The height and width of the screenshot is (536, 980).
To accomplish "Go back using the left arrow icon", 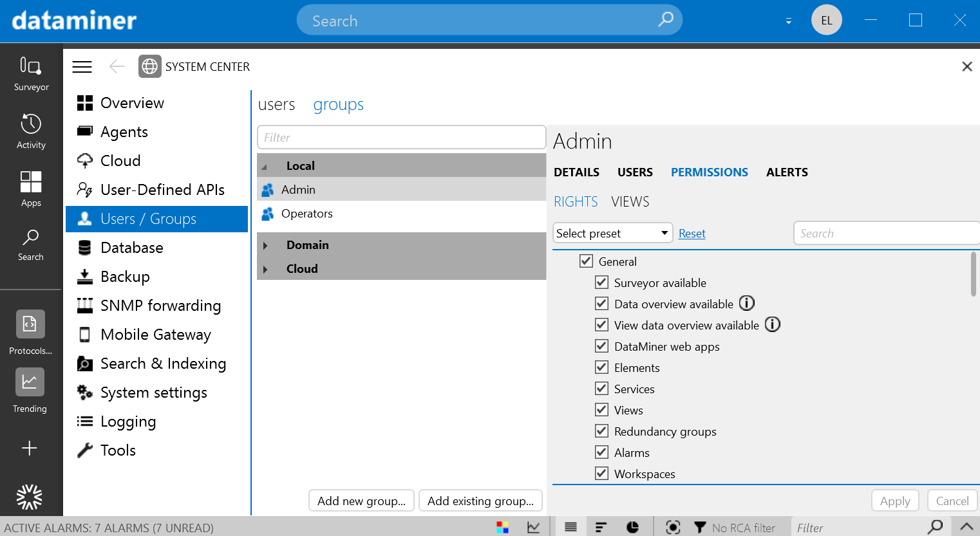I will [117, 66].
